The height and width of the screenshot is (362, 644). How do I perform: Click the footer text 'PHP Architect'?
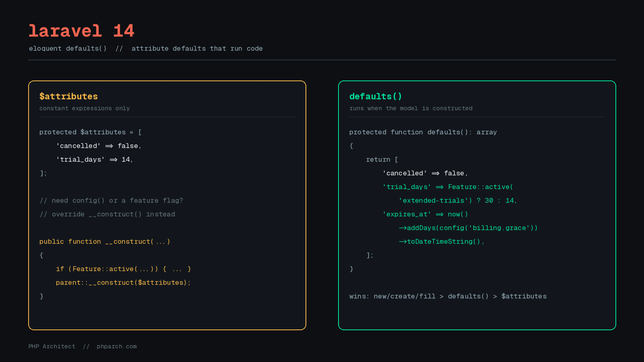click(x=52, y=346)
